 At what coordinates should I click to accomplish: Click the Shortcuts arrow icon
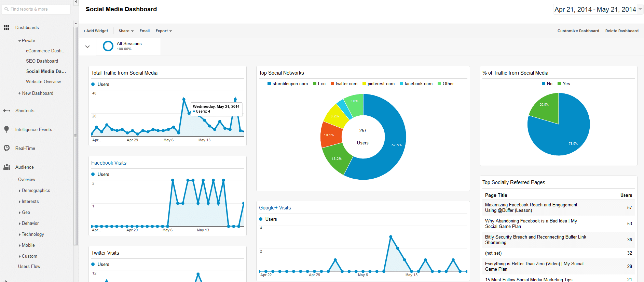[6, 111]
